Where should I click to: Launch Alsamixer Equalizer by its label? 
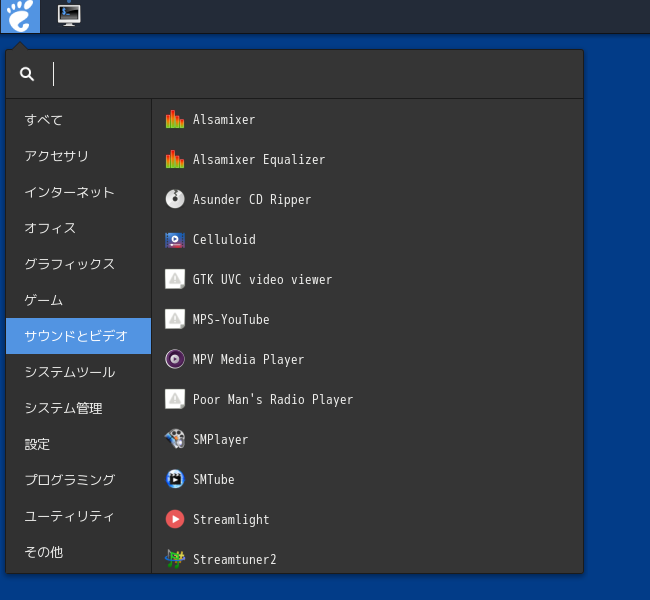259,160
